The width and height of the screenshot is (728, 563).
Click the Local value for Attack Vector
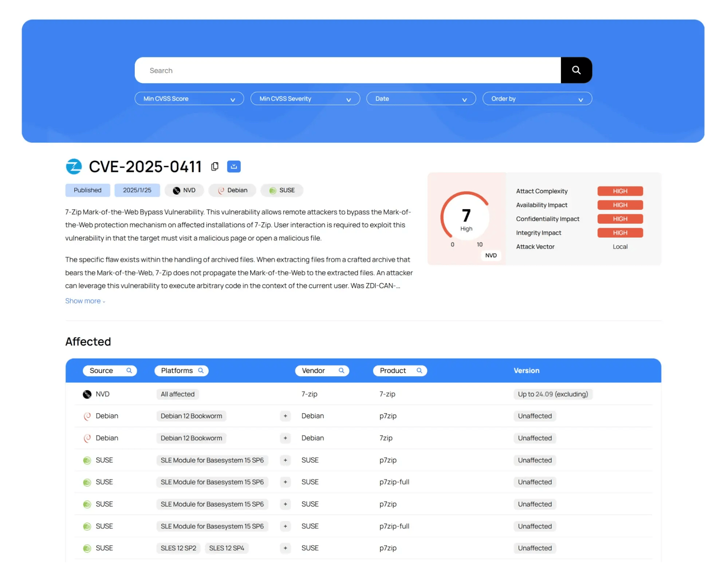click(x=620, y=247)
